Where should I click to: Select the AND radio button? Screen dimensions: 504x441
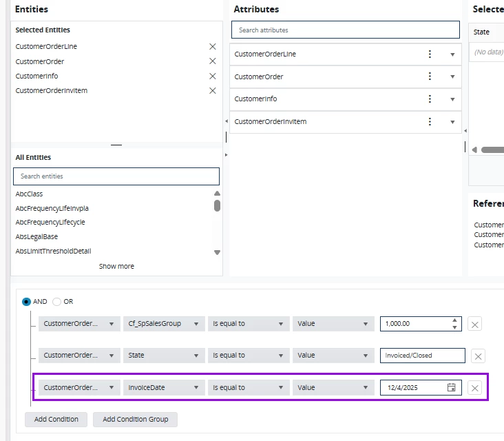pyautogui.click(x=27, y=302)
